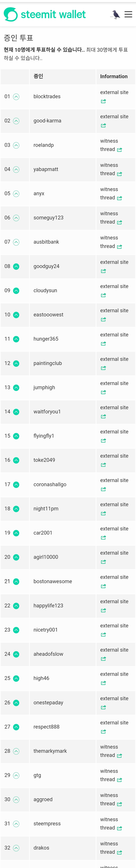Open the hamburger menu icon
This screenshot has width=136, height=868.
(128, 14)
